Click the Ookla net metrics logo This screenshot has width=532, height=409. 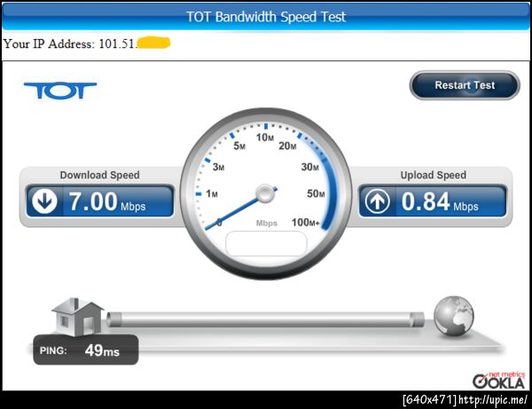coord(498,380)
